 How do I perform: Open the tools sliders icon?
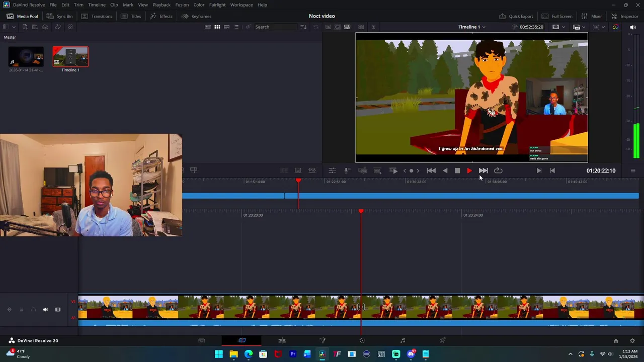[x=332, y=170]
